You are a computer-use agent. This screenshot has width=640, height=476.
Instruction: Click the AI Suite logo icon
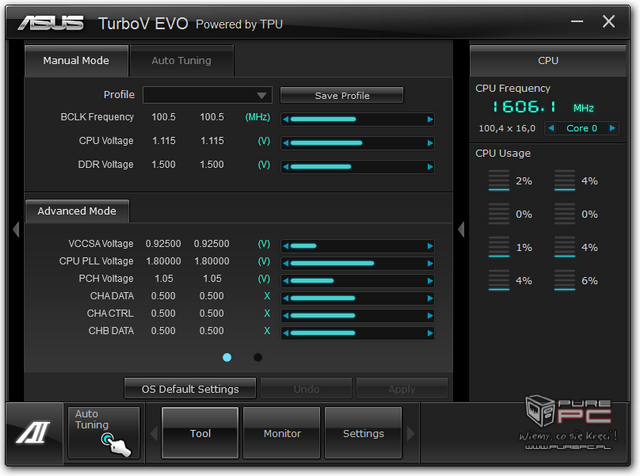33,433
